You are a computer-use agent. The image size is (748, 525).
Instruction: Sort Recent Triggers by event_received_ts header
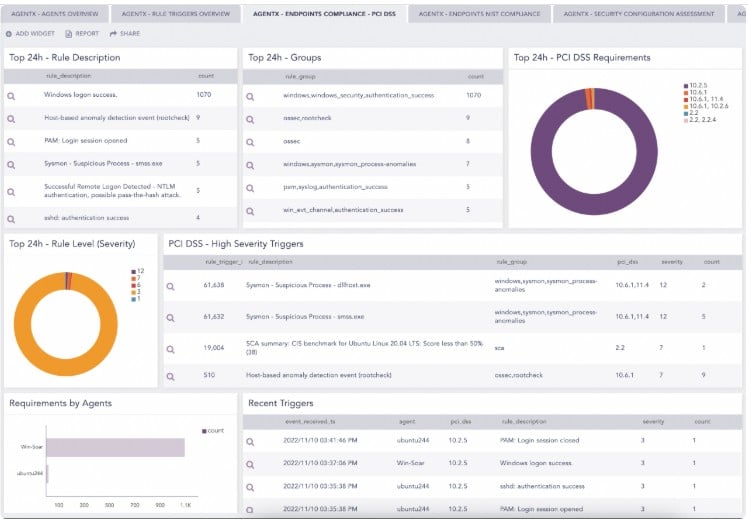coord(310,422)
